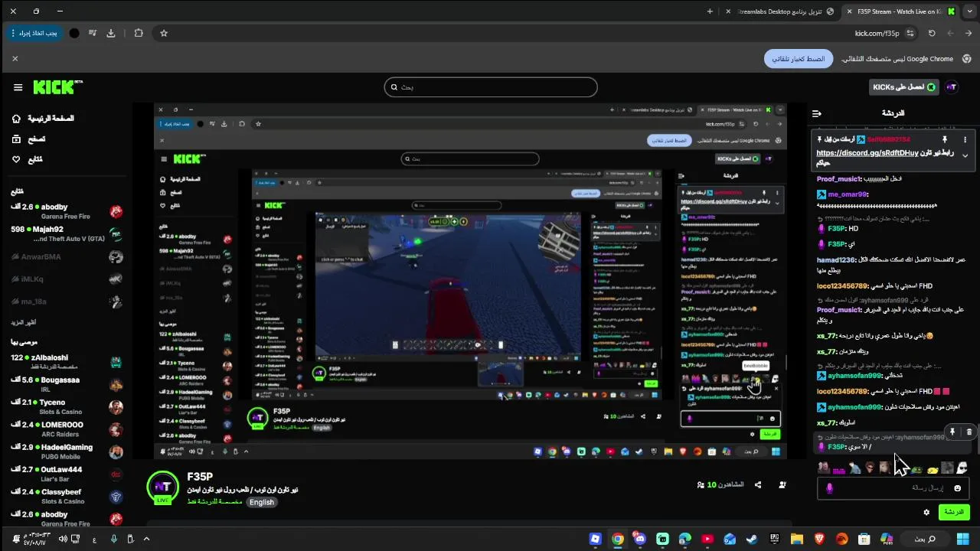The width and height of the screenshot is (980, 551).
Task: Open the emoji picker in chat input
Action: tap(957, 487)
